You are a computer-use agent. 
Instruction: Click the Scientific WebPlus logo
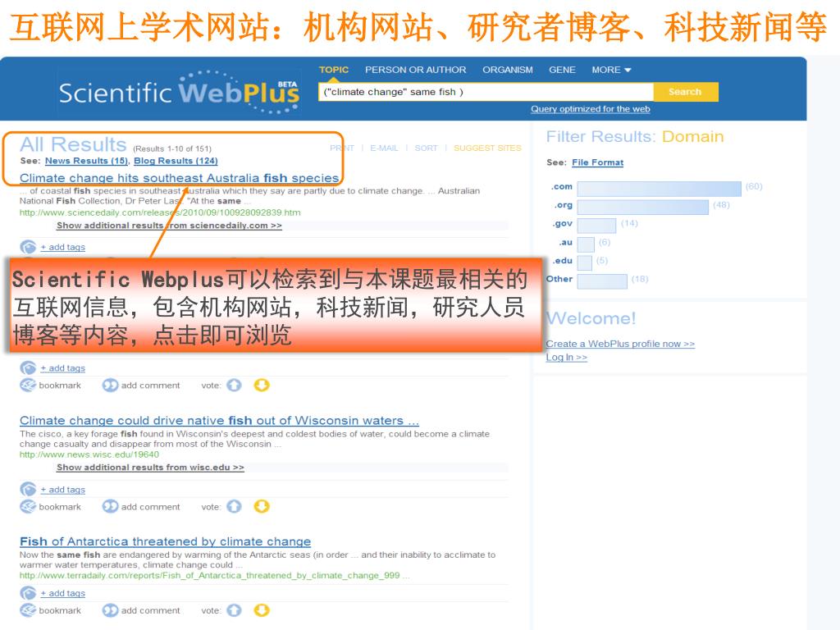179,92
